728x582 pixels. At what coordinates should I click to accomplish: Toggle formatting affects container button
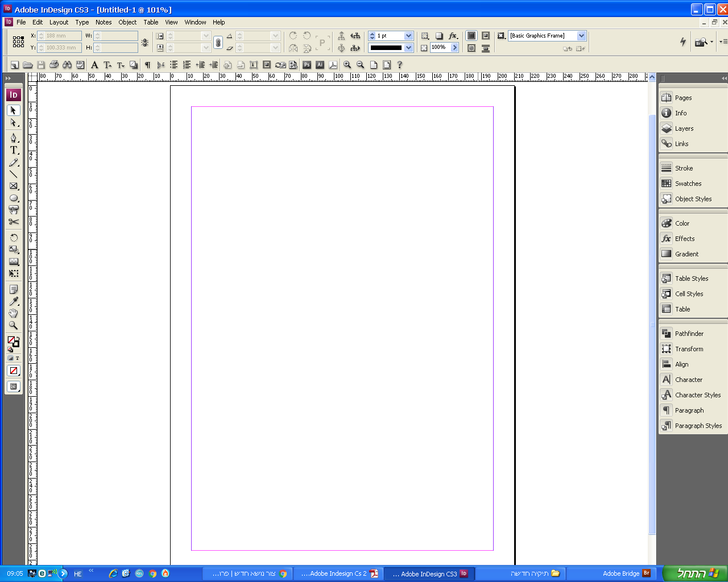pyautogui.click(x=10, y=358)
